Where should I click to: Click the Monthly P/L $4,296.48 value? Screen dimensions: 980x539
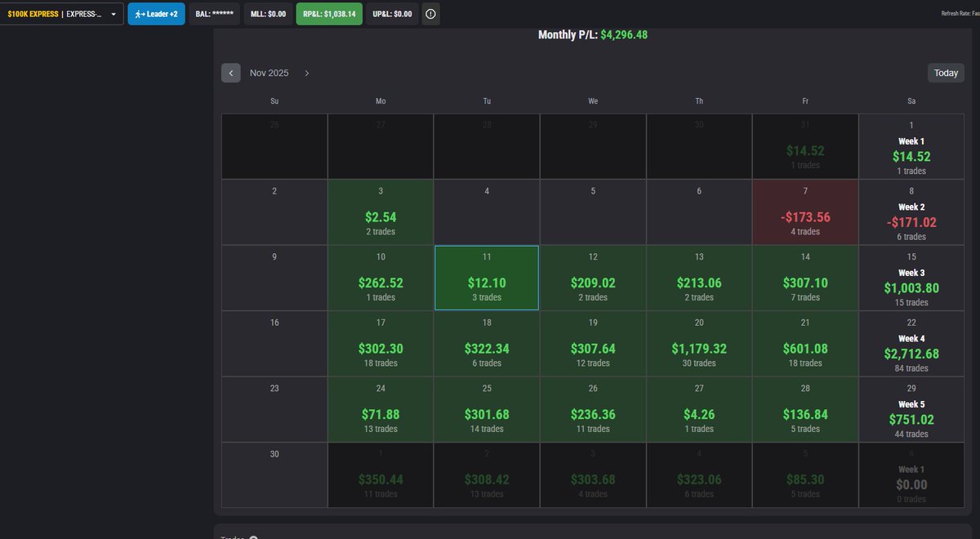click(624, 35)
